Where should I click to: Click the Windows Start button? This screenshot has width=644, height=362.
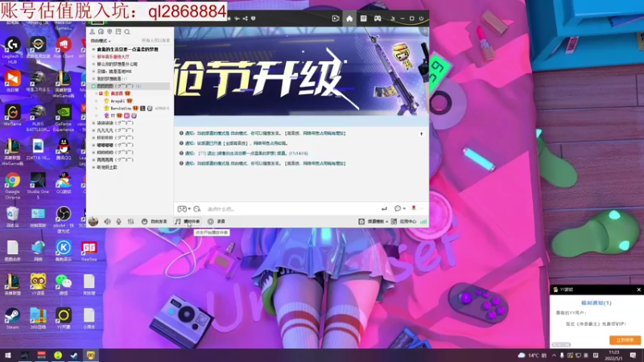pos(8,355)
